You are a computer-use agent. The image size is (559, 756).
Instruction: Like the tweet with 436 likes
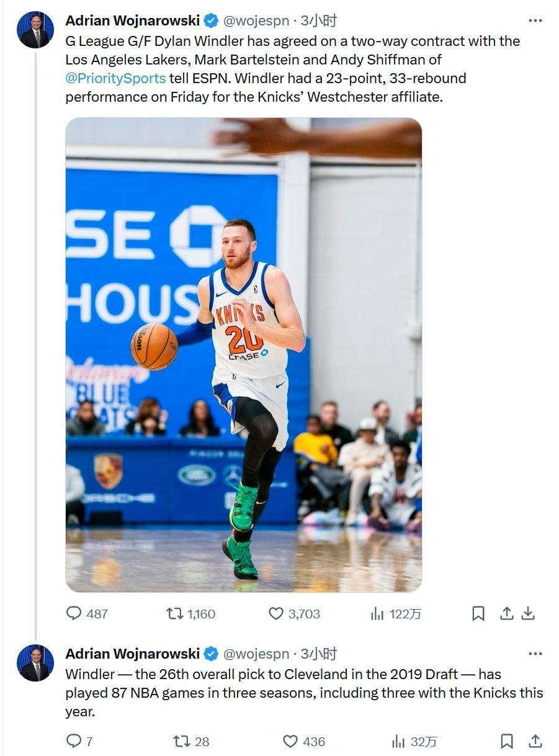(x=290, y=741)
